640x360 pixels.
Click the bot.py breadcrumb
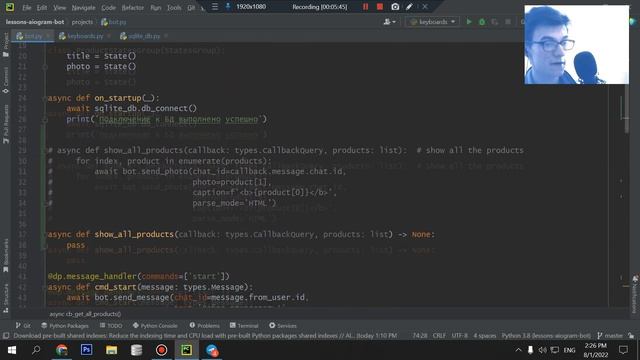coord(114,22)
